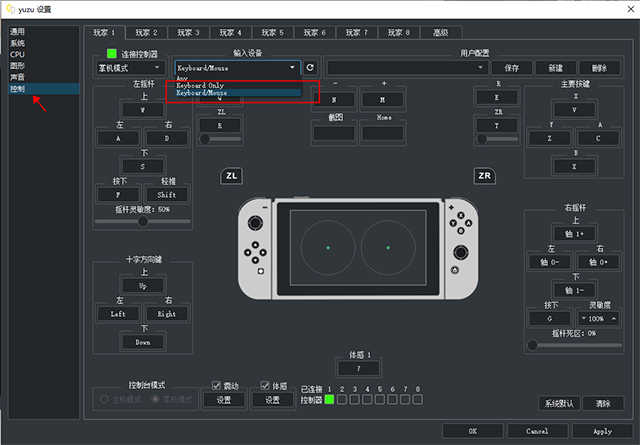
Task: Click the ZL trigger icon
Action: click(231, 176)
